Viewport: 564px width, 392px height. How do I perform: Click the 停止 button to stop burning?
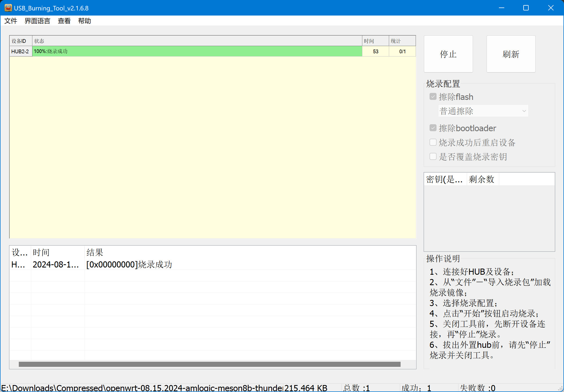coord(448,54)
